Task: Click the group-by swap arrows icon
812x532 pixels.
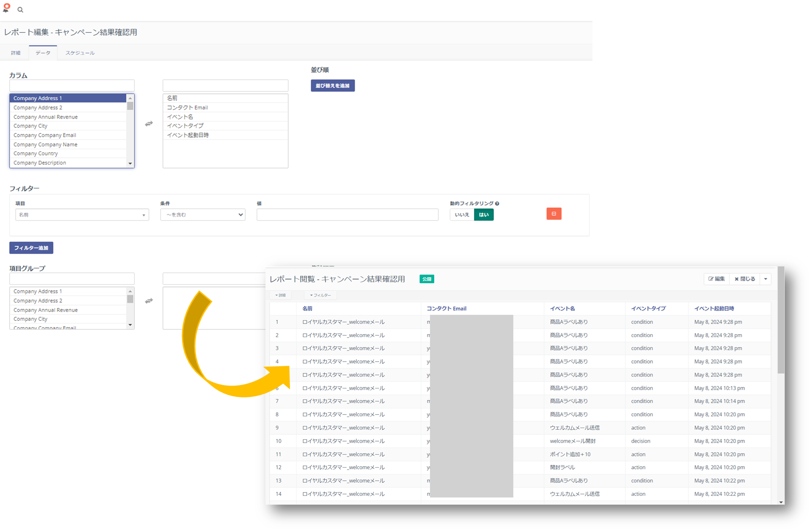Action: point(149,301)
